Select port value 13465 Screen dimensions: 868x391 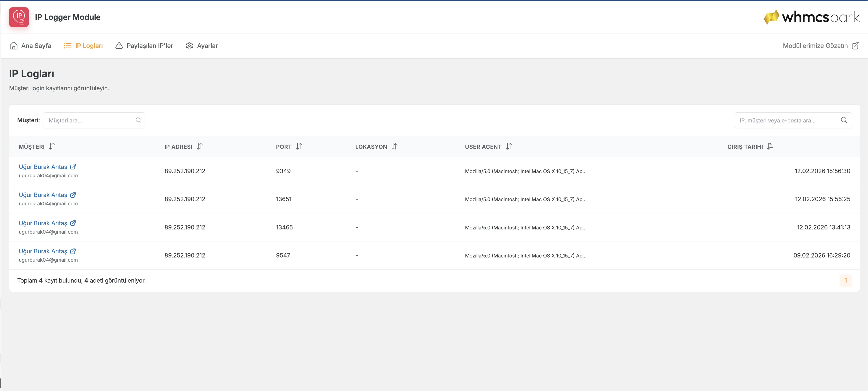tap(284, 227)
